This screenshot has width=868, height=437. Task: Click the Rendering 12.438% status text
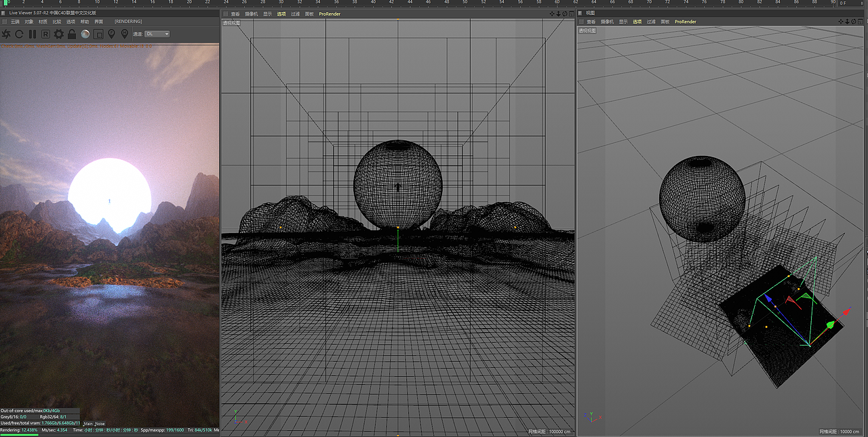pyautogui.click(x=19, y=430)
